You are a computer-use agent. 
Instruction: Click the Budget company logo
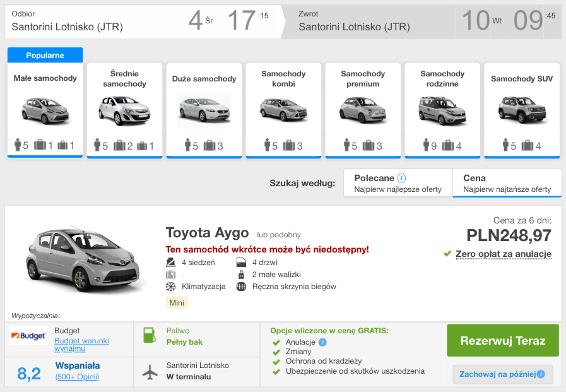tap(28, 336)
